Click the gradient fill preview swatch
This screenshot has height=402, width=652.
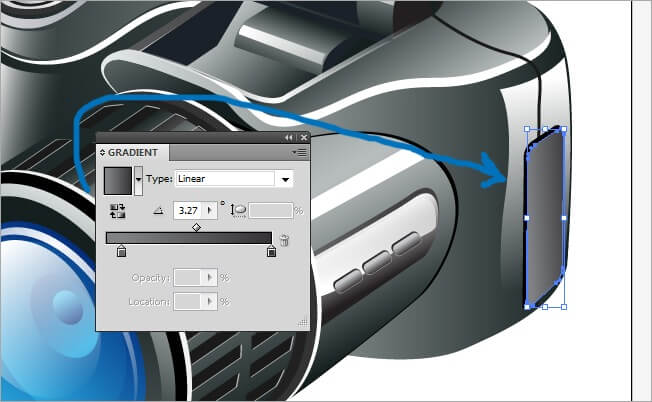click(x=118, y=181)
